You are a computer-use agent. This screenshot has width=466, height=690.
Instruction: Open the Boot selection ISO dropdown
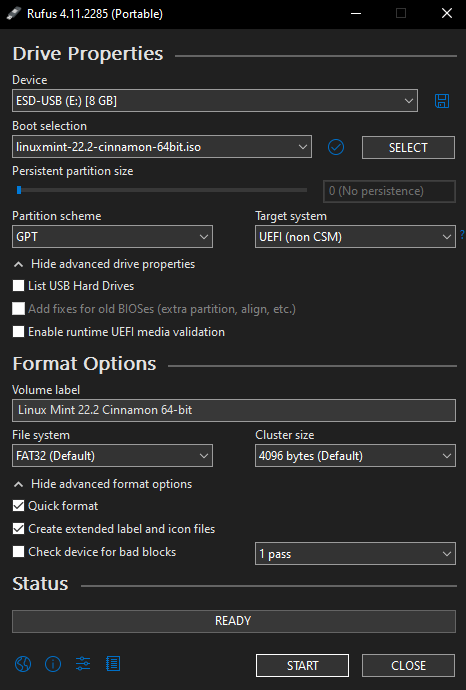click(x=162, y=147)
